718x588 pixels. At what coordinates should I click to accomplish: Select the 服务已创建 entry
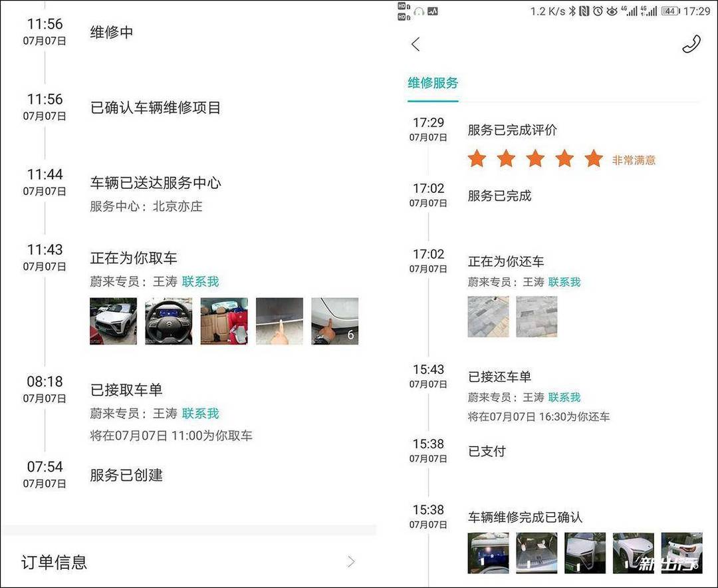[126, 475]
